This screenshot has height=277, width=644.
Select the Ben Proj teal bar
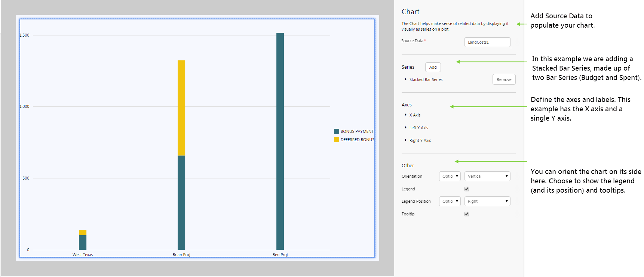280,141
